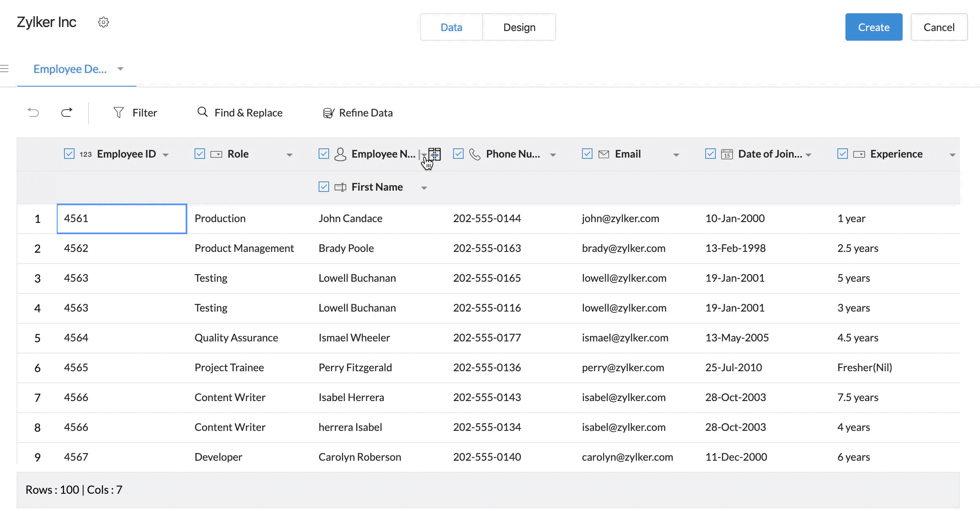Open the Experience column dropdown arrow
The height and width of the screenshot is (526, 980).
pyautogui.click(x=952, y=155)
